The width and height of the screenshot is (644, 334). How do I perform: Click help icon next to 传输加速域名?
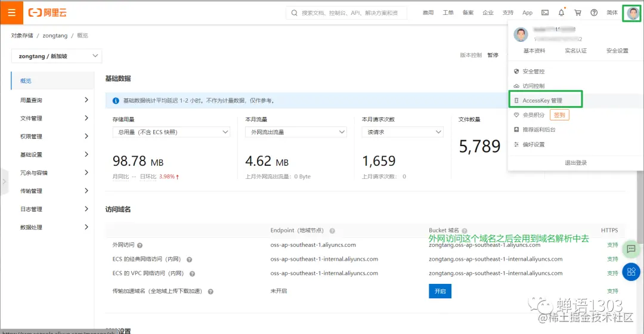pyautogui.click(x=210, y=292)
